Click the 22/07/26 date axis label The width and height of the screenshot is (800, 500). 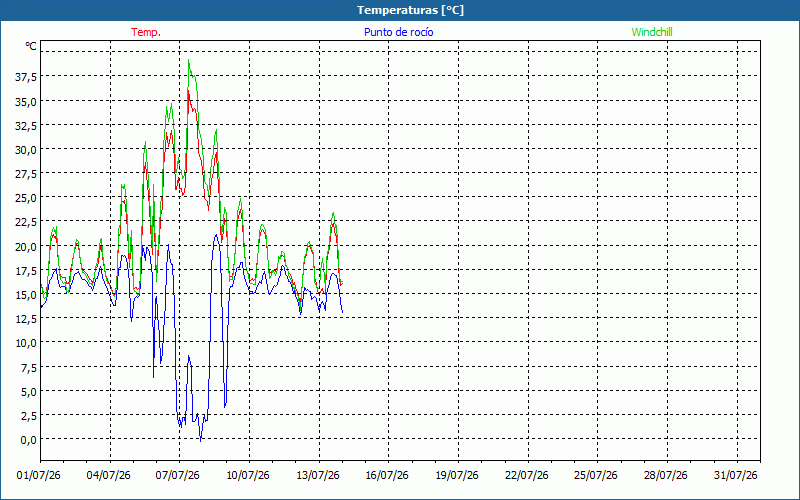click(x=527, y=475)
